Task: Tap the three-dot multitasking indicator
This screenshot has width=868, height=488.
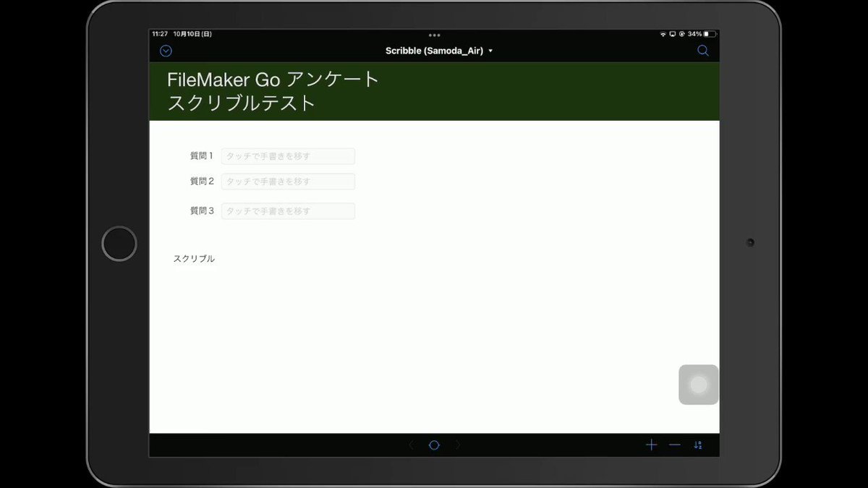Action: coord(434,35)
